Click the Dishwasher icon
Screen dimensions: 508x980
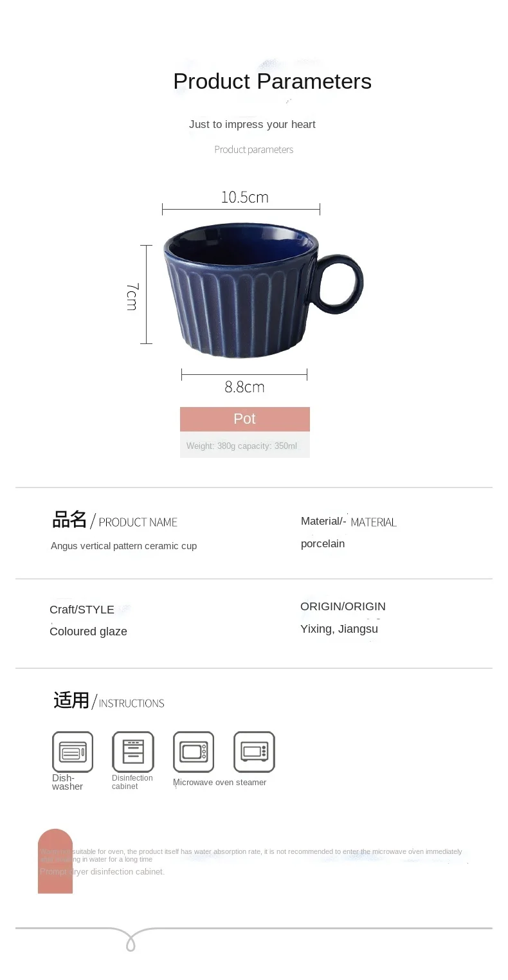73,752
